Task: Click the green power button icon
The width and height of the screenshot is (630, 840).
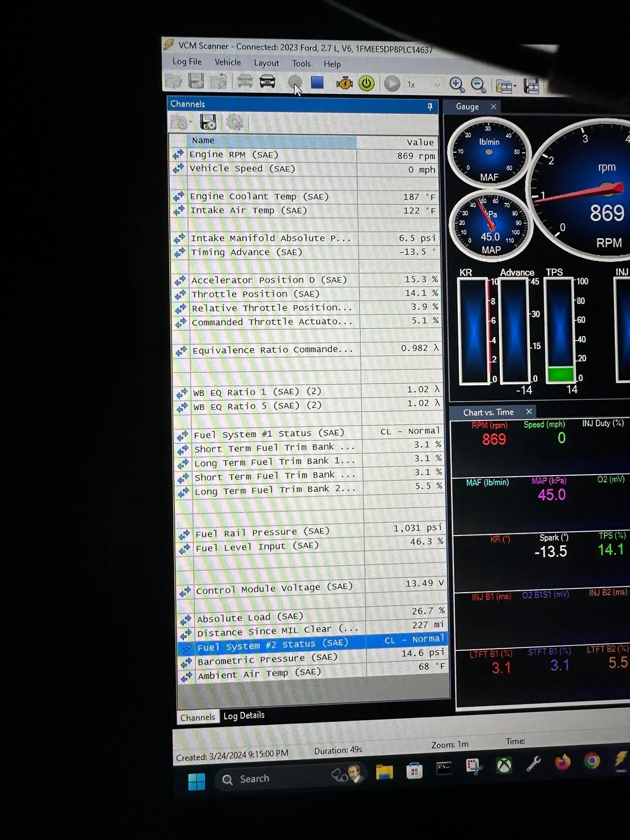Action: 366,83
